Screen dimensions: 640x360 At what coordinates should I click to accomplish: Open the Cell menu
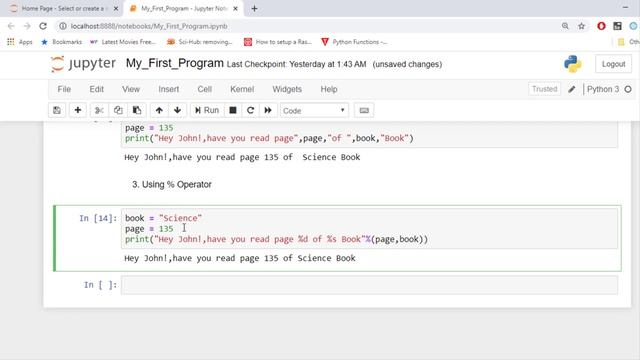[x=204, y=89]
